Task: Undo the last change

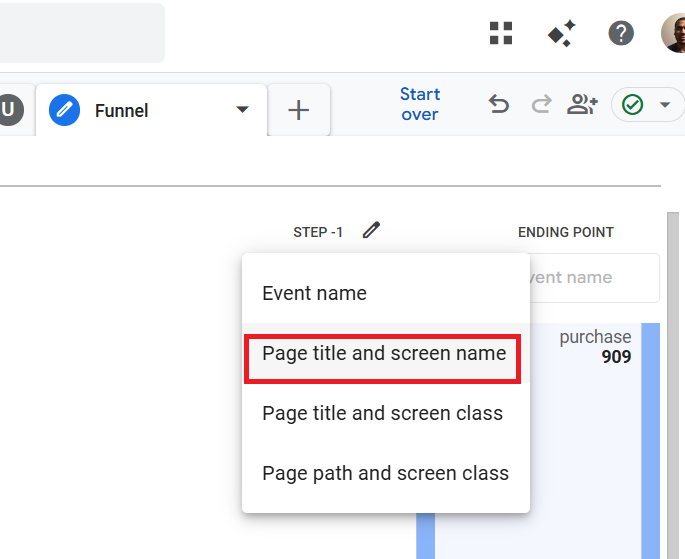Action: pos(499,104)
